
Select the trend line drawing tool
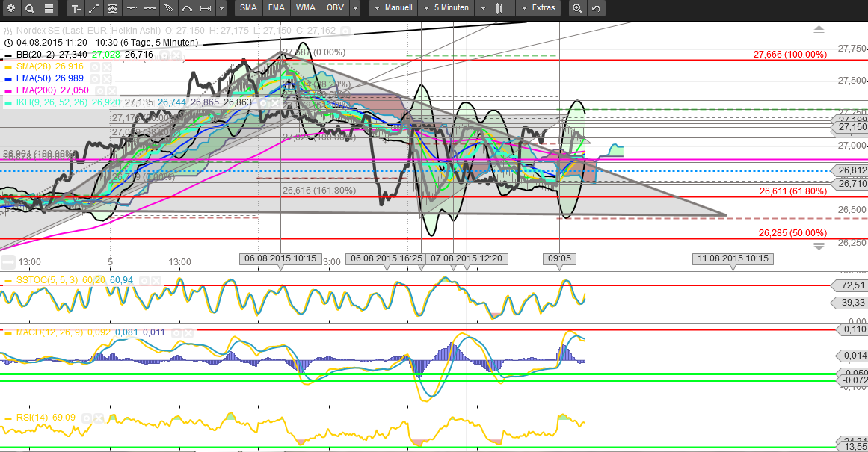(94, 9)
